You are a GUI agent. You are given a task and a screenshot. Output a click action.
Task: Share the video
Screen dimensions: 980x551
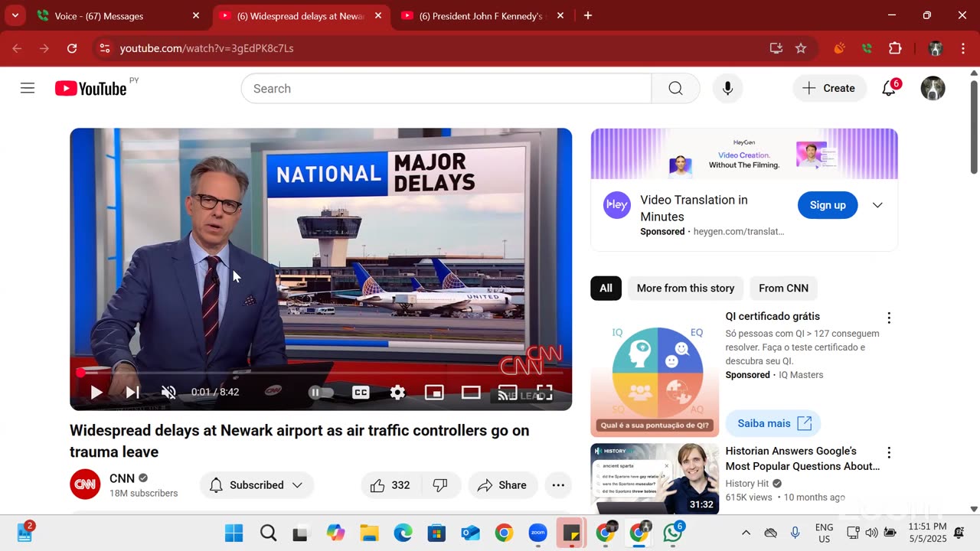(502, 485)
